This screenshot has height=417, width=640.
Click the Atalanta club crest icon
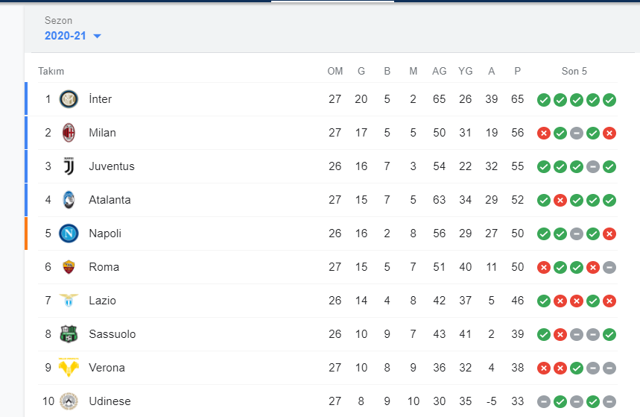(69, 200)
